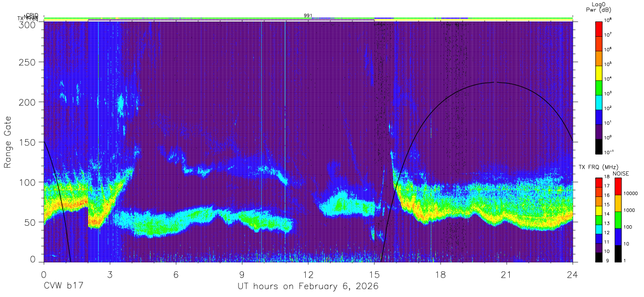Click the '150' range gate tick label
644x297 pixels.
click(x=27, y=142)
